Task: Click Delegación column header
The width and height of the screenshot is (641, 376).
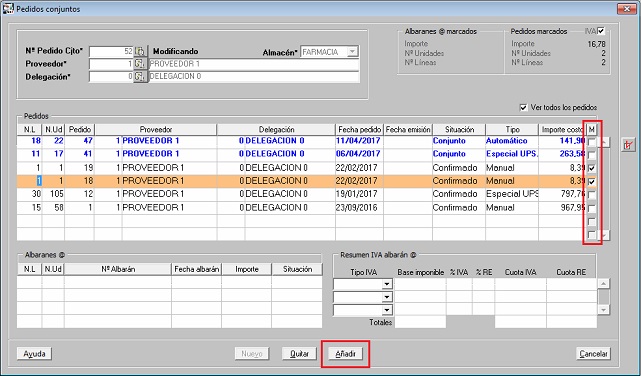Action: 276,130
